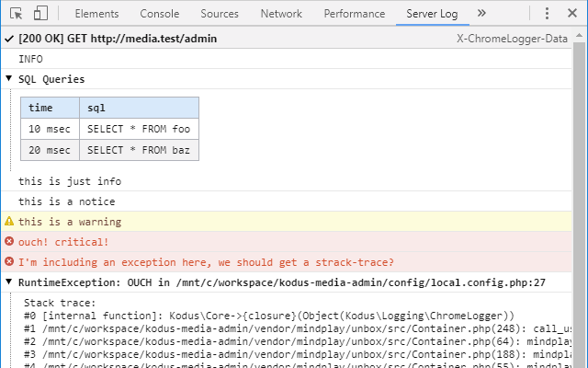
Task: Click the X-ChromeLogger-Data label
Action: click(519, 39)
